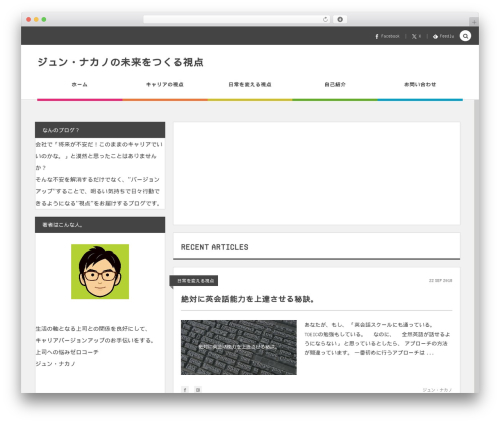Click the browser reload icon

[325, 19]
